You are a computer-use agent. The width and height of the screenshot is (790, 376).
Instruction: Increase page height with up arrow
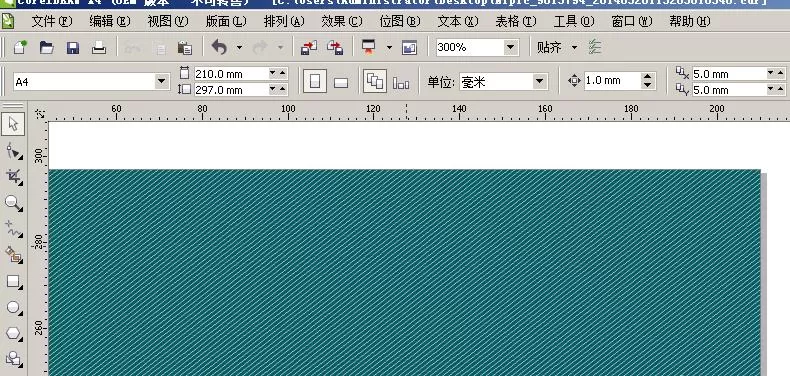point(282,90)
